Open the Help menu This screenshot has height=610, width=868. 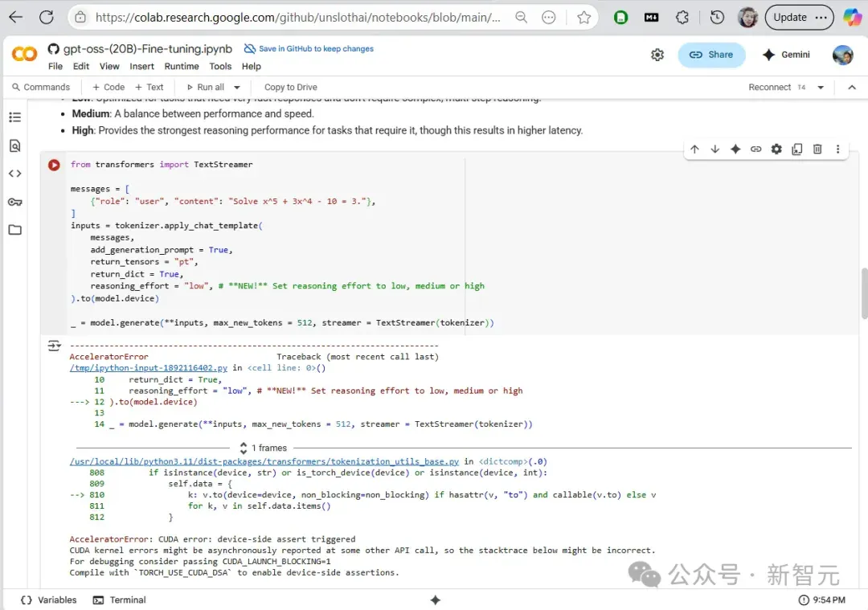tap(252, 67)
